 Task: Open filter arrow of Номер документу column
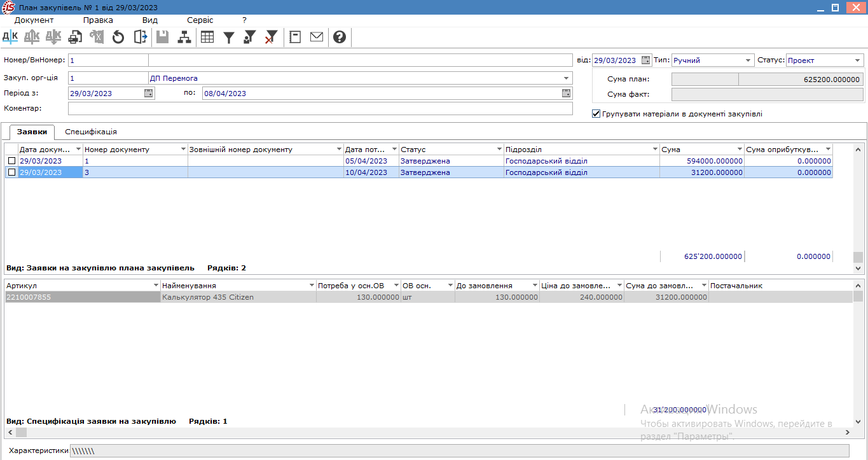coord(183,150)
